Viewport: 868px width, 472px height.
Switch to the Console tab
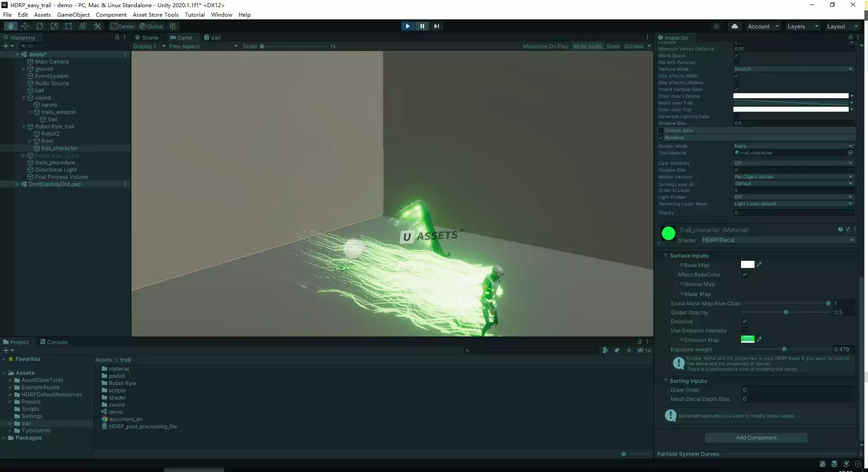[54, 342]
